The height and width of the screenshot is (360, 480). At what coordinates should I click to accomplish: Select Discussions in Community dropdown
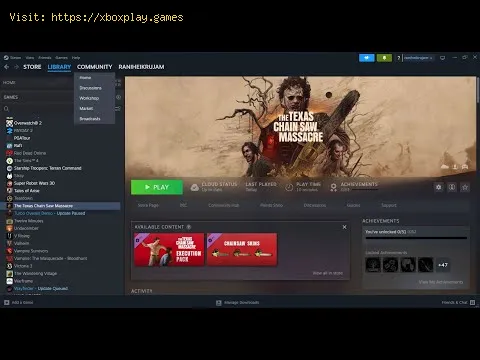(x=90, y=88)
